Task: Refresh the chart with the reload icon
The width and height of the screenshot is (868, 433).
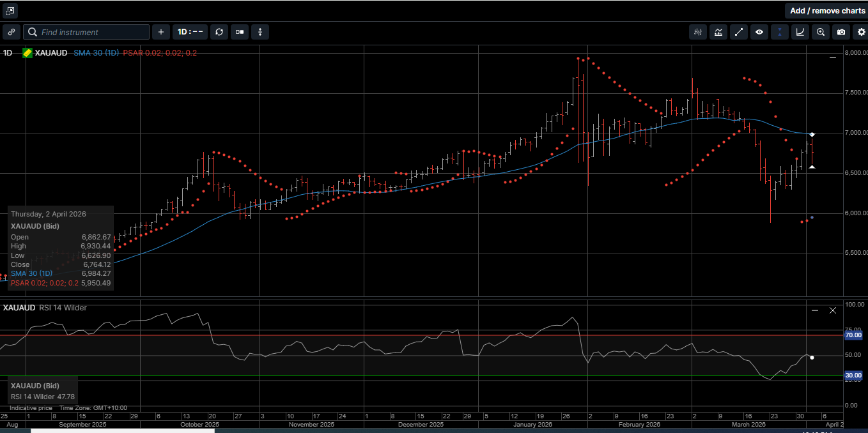Action: (219, 32)
